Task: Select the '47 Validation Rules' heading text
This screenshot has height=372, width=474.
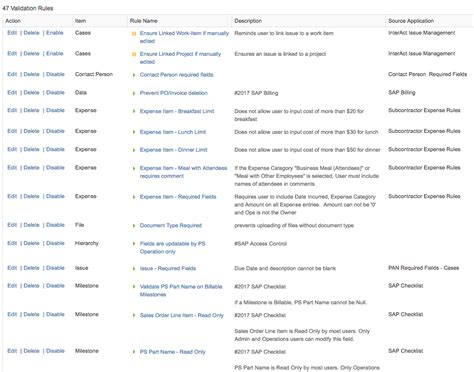Action: coord(27,8)
